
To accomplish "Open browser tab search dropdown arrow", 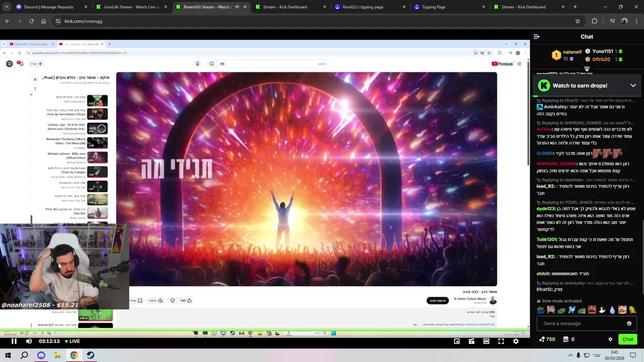I will point(7,7).
